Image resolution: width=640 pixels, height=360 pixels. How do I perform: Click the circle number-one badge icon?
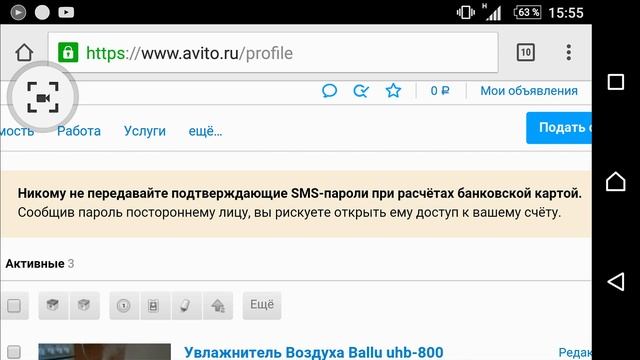(124, 305)
